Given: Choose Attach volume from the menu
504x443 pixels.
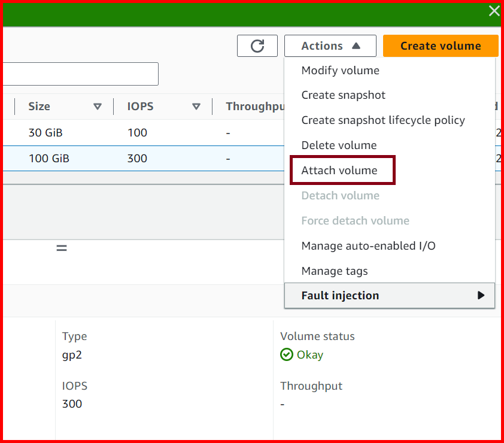Looking at the screenshot, I should pos(341,170).
